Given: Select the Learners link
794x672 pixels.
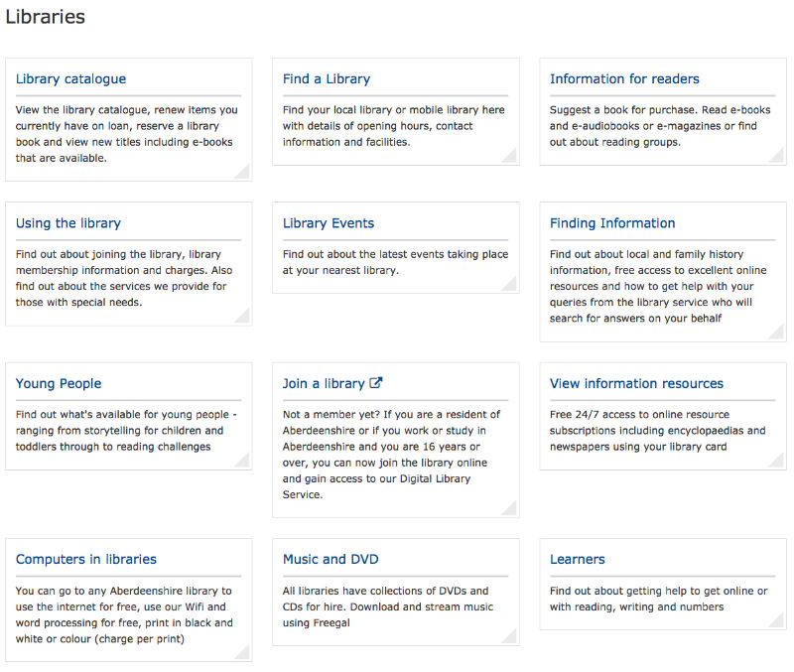Looking at the screenshot, I should click(x=578, y=559).
